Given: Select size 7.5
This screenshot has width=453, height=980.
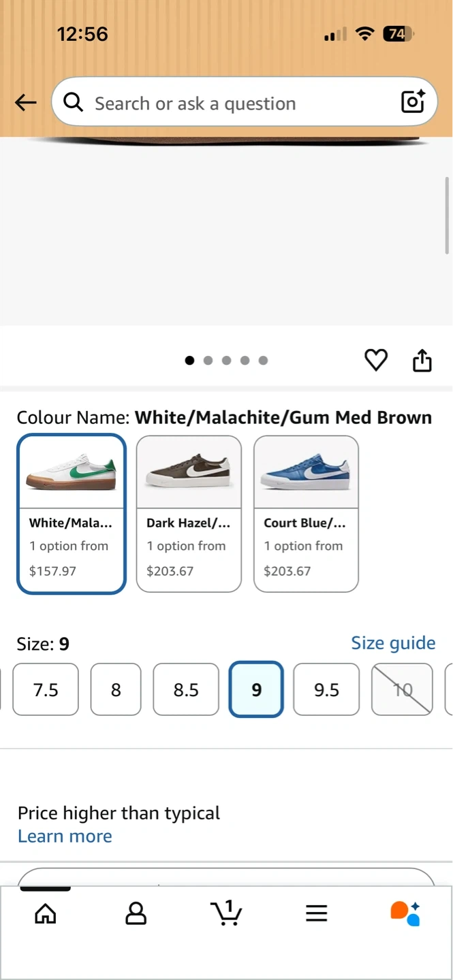Looking at the screenshot, I should pos(46,690).
